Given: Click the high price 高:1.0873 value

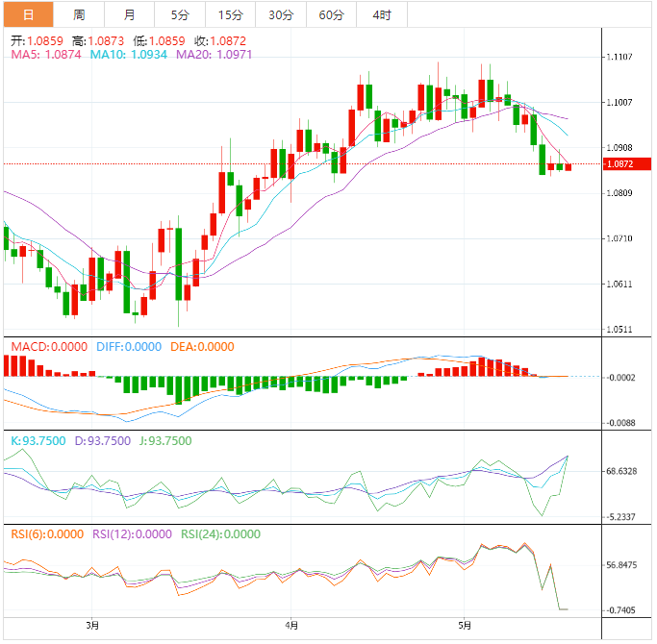Looking at the screenshot, I should tap(98, 41).
